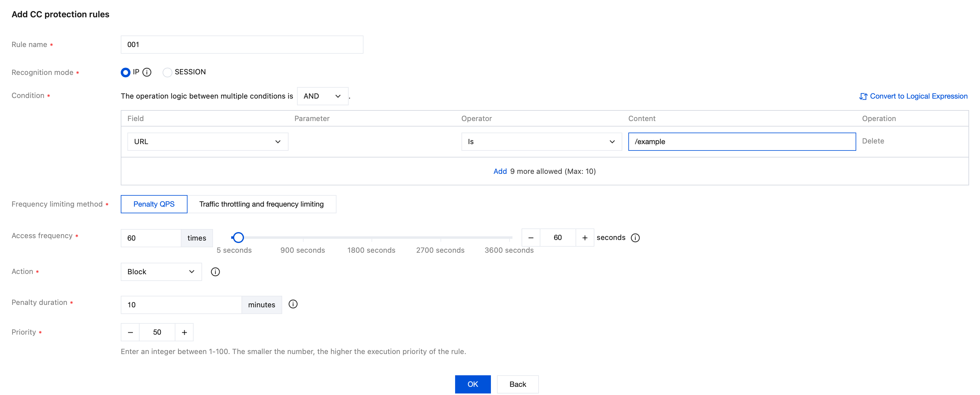980x395 pixels.
Task: Expand the URL field dropdown
Action: (207, 142)
